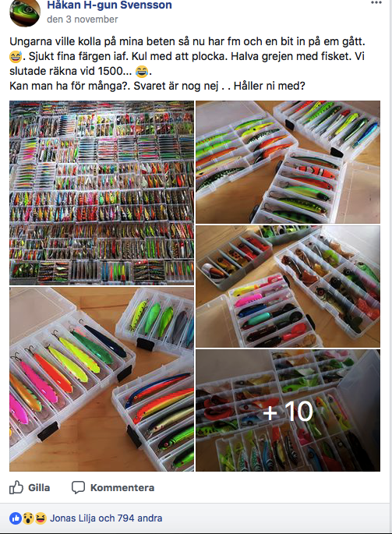Open top-right photo with green and orange lures
Image resolution: width=392 pixels, height=534 pixels.
[x=288, y=162]
